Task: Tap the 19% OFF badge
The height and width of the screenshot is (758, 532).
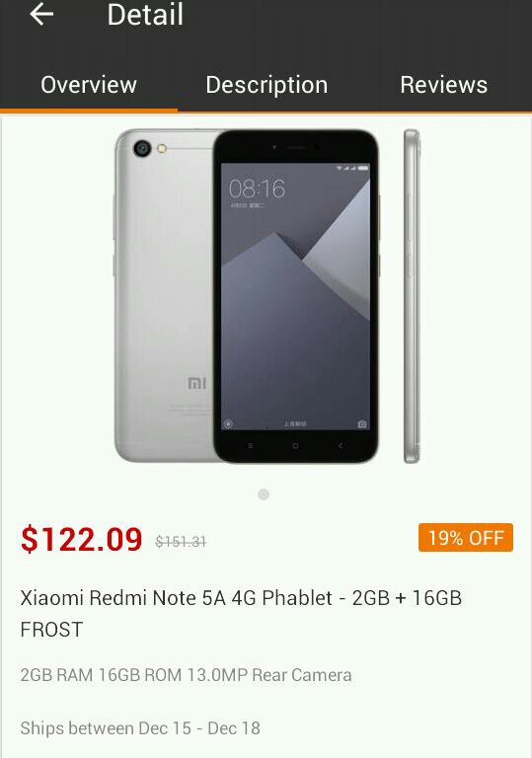Action: [466, 538]
